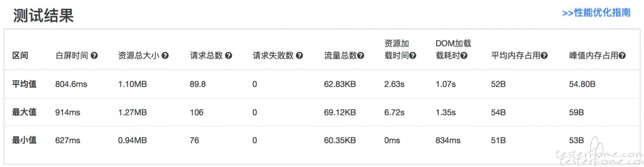Click help icon beside 资源加载时间
The height and width of the screenshot is (167, 644).
tap(412, 56)
